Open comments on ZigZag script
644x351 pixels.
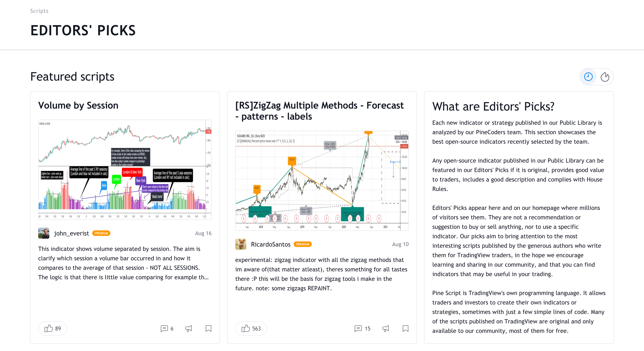click(x=362, y=328)
